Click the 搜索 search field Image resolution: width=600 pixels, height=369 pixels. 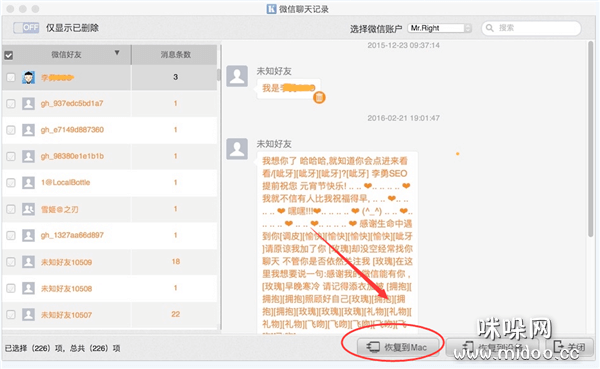[x=531, y=28]
